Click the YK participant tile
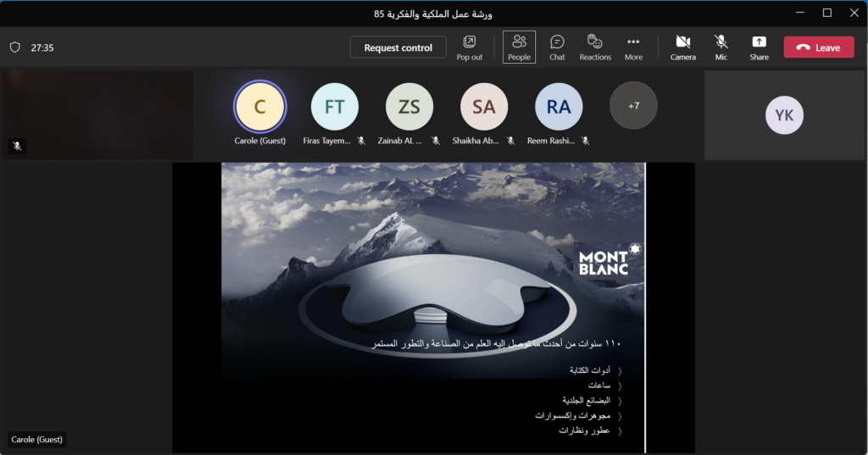Screen dimensions: 868x455 coord(784,115)
